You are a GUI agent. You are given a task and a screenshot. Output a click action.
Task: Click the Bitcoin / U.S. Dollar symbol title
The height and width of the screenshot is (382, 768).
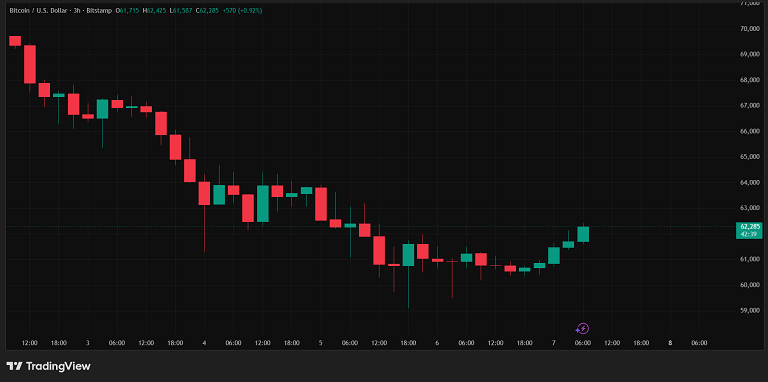(38, 10)
